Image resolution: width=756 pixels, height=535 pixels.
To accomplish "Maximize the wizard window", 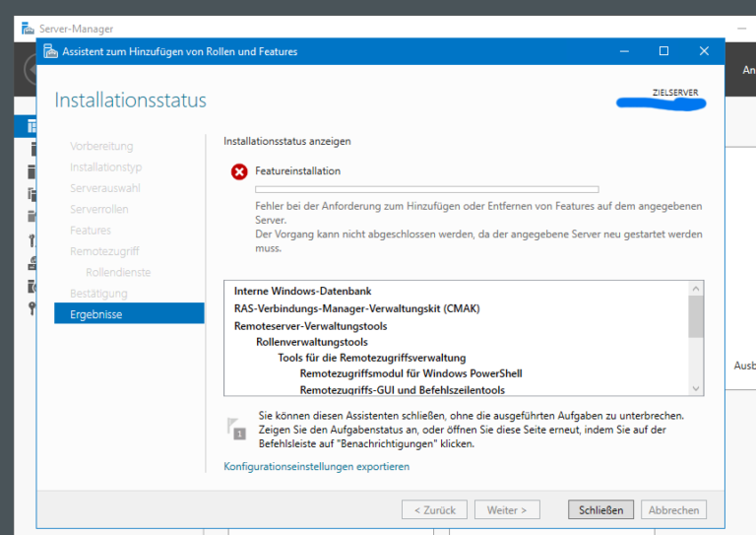I will pos(663,51).
